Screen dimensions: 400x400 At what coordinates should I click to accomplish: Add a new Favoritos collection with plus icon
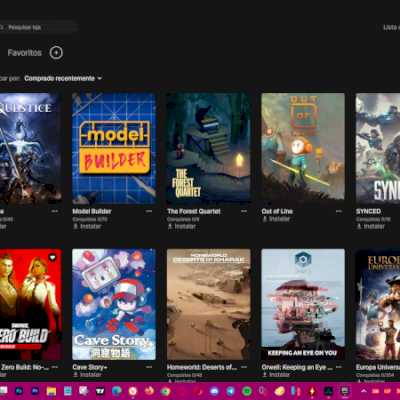coord(56,53)
